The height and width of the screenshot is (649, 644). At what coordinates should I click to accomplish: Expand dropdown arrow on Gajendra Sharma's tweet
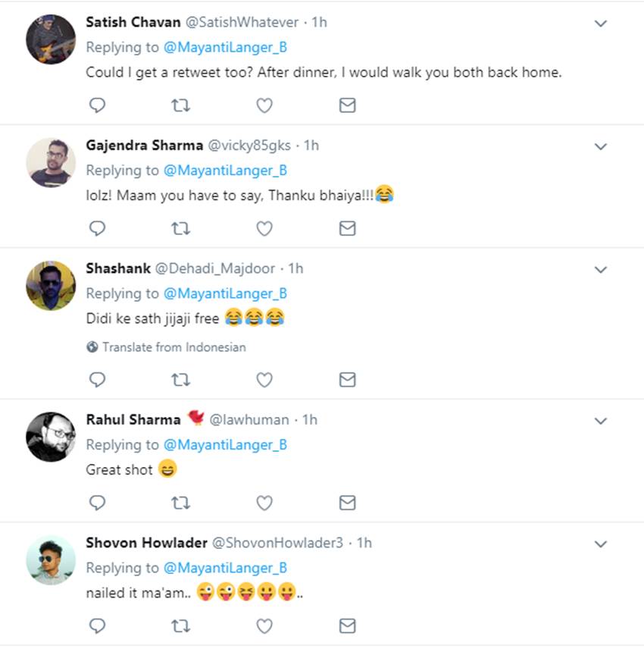601,146
